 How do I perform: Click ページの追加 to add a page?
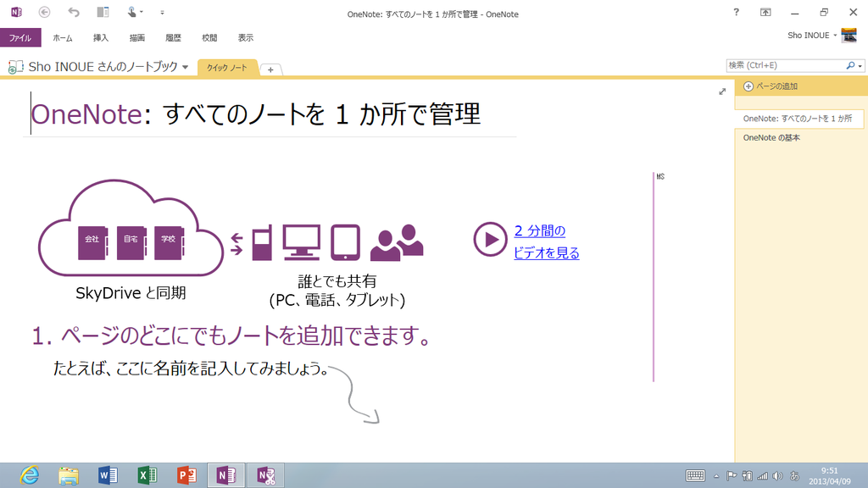coord(771,86)
